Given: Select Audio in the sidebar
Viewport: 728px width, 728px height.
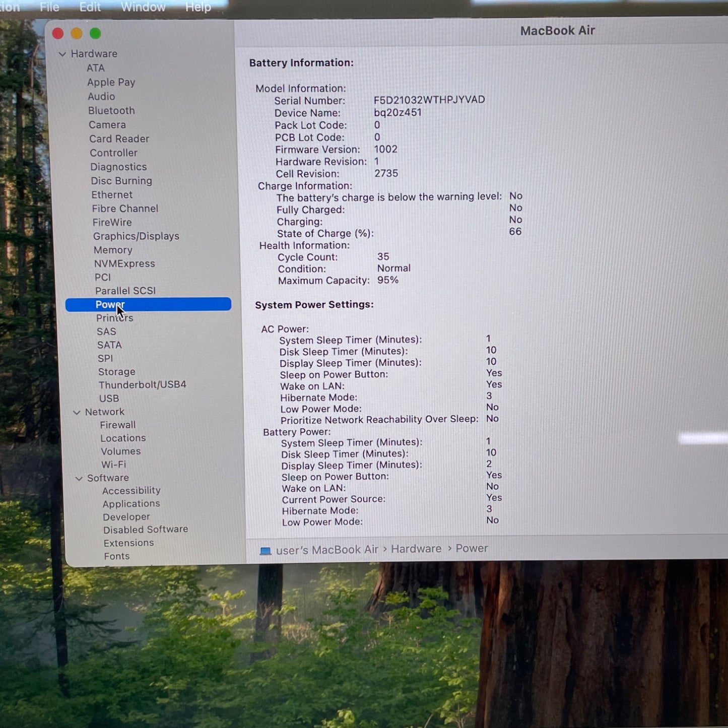Looking at the screenshot, I should [x=101, y=96].
